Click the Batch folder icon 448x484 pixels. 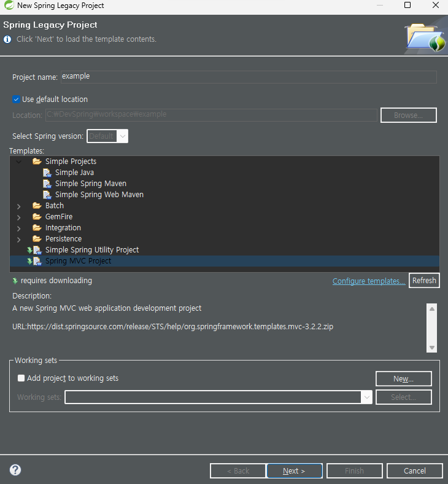[x=37, y=206]
